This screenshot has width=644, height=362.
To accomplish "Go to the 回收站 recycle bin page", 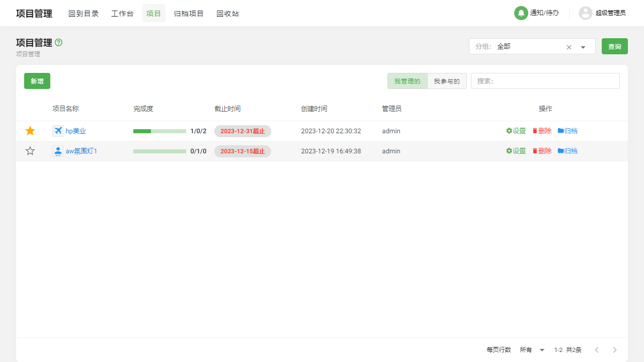I will [x=227, y=14].
